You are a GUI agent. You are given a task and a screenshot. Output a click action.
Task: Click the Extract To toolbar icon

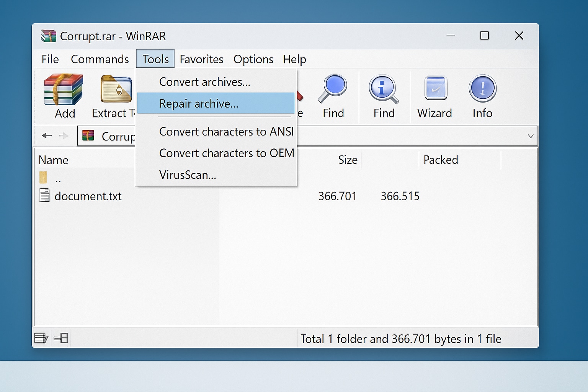click(x=116, y=89)
